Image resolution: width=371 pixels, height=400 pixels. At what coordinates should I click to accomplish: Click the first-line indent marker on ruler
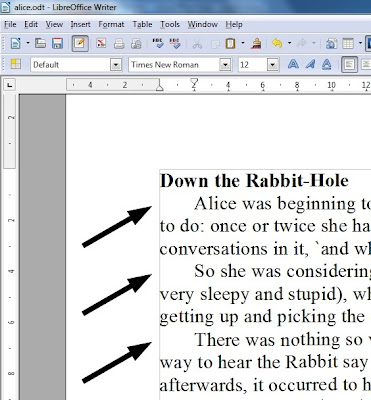pos(194,82)
